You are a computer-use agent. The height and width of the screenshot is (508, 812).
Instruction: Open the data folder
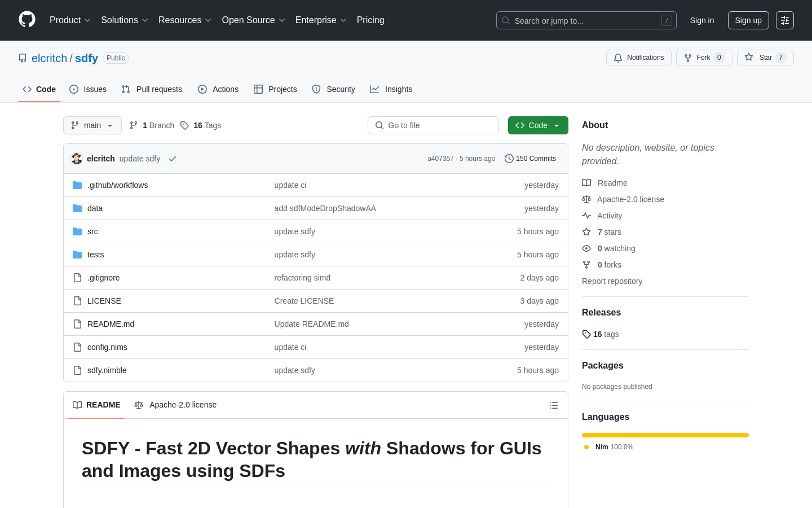95,208
